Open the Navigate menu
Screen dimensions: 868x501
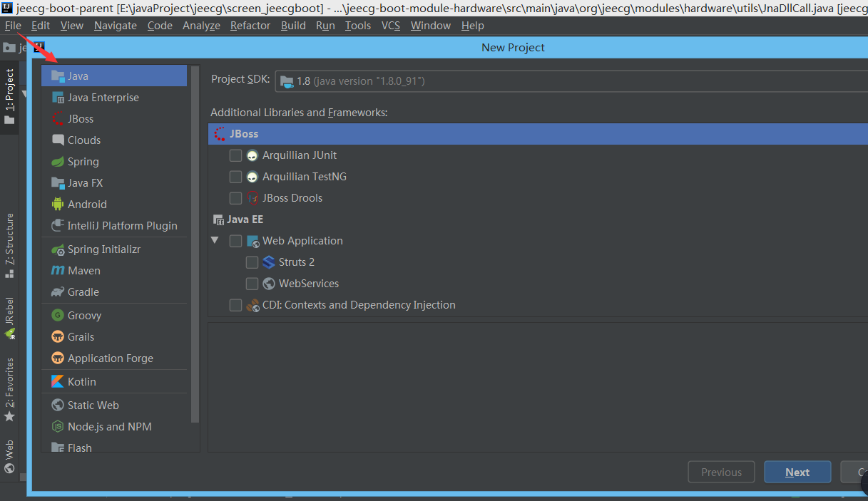coord(116,25)
